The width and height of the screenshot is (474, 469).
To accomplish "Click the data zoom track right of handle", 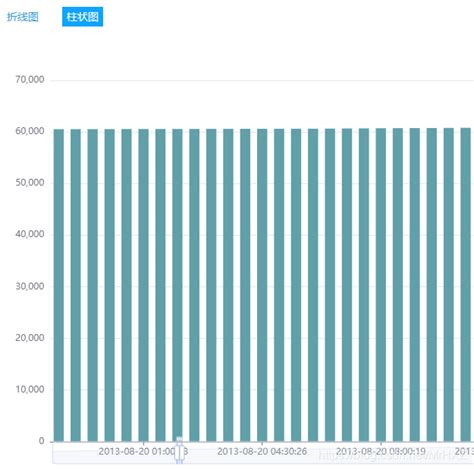I will coord(328,453).
